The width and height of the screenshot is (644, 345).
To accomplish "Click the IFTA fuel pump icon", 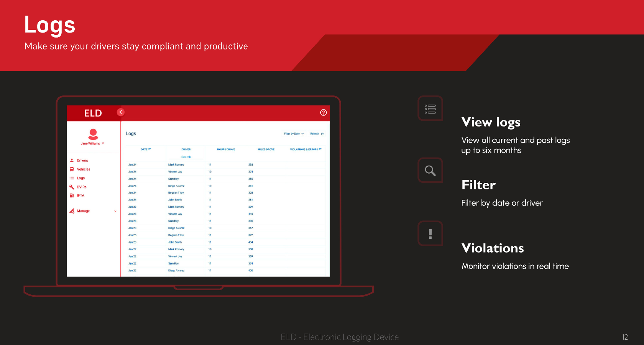I will coord(72,195).
